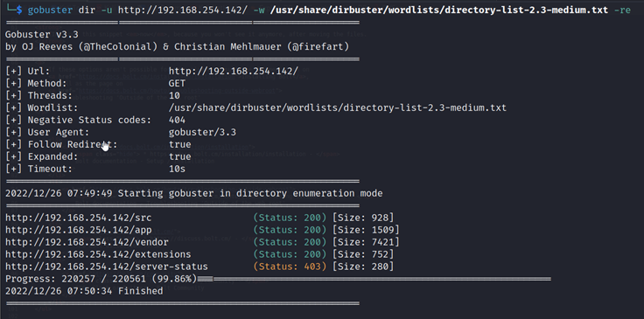
Task: Click the wordlist path in the command line
Action: (439, 10)
